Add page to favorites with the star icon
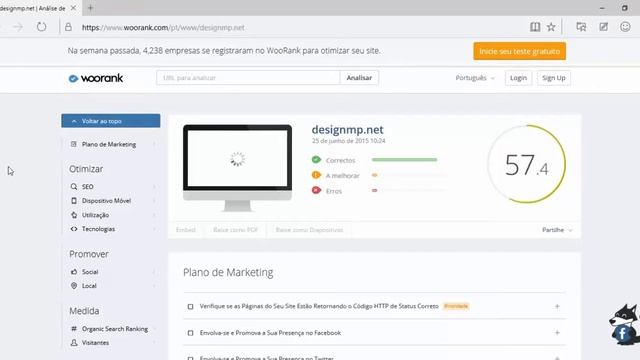 coord(551,27)
